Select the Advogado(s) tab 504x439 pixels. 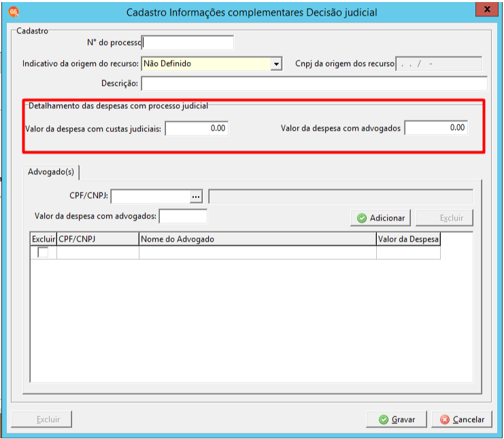[51, 172]
